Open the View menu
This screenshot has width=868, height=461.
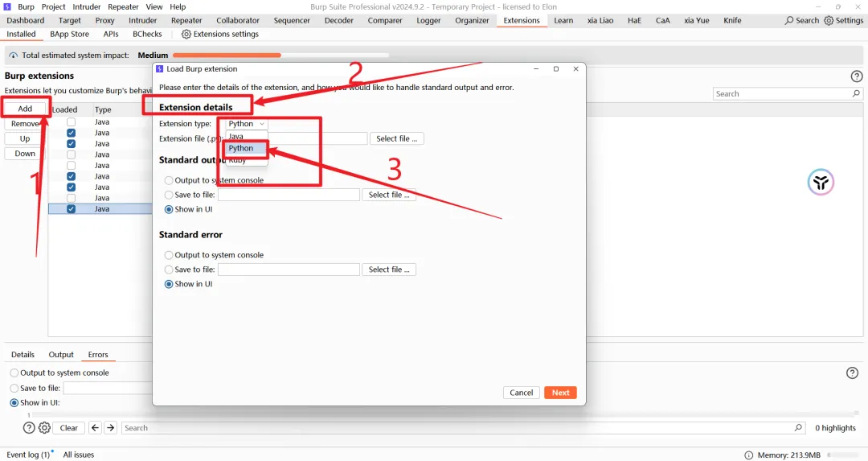154,6
